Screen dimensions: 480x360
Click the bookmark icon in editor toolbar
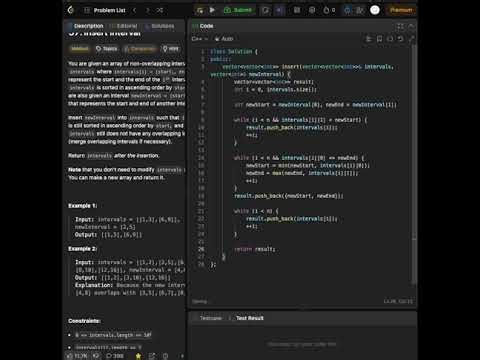379,39
